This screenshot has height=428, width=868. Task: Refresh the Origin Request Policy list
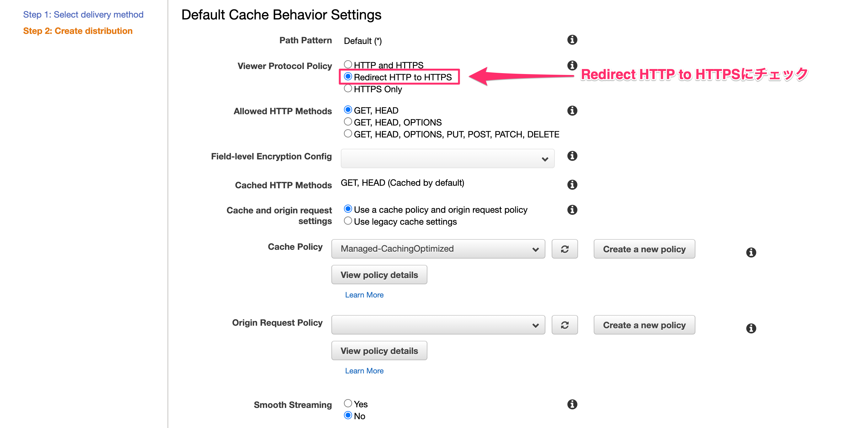[x=565, y=325]
